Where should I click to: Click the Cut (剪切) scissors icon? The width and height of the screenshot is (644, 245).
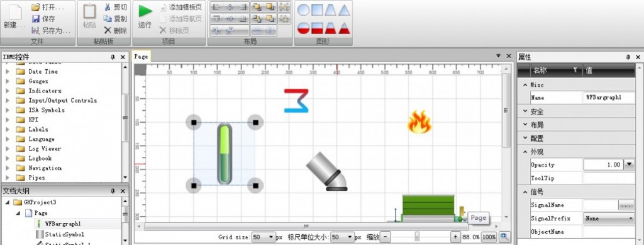pyautogui.click(x=108, y=7)
